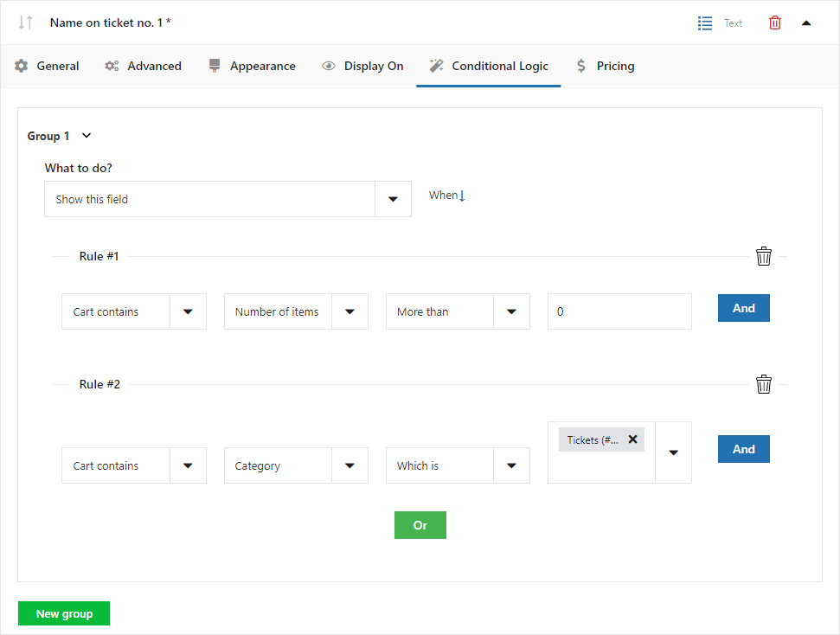Click the green Or button
Viewport: 840px width, 635px height.
[x=420, y=525]
